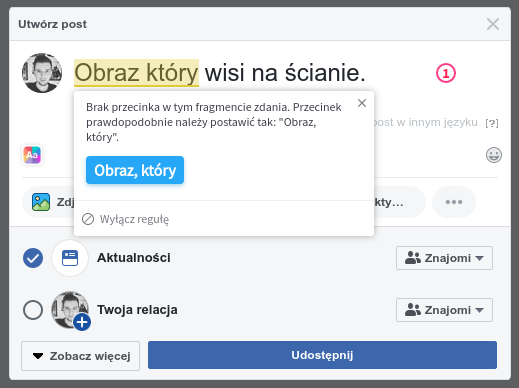This screenshot has height=388, width=519.
Task: Open Znajomi audience dropdown for Aktualności
Action: [444, 258]
